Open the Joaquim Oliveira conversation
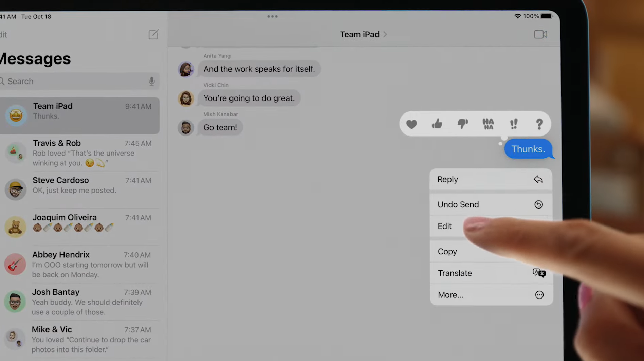Viewport: 644px width, 361px height. pyautogui.click(x=80, y=227)
